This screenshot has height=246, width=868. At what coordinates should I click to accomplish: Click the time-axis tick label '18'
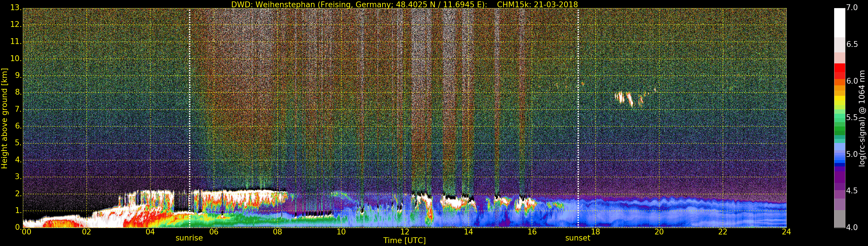pos(595,232)
